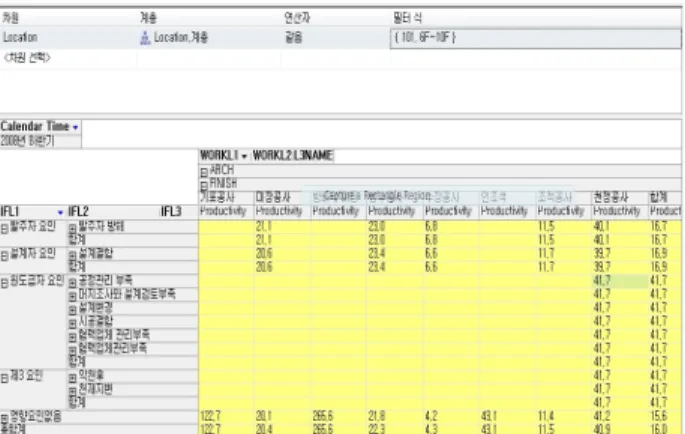685x434 pixels.
Task: Open the WORKL1 dropdown arrow
Action: click(244, 156)
